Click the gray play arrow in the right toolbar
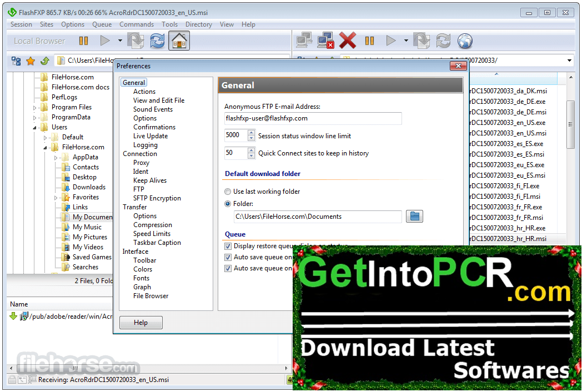Screen dimensions: 582x392 coord(391,41)
